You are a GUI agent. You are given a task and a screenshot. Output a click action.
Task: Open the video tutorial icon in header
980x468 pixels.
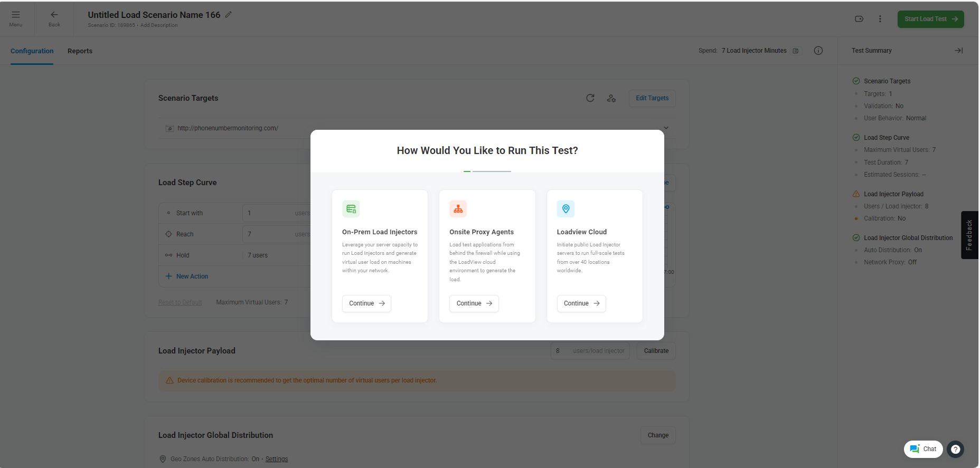pyautogui.click(x=859, y=19)
